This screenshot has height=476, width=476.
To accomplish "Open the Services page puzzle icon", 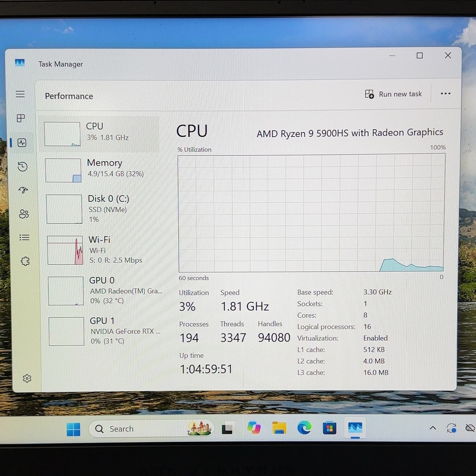I will pyautogui.click(x=25, y=261).
